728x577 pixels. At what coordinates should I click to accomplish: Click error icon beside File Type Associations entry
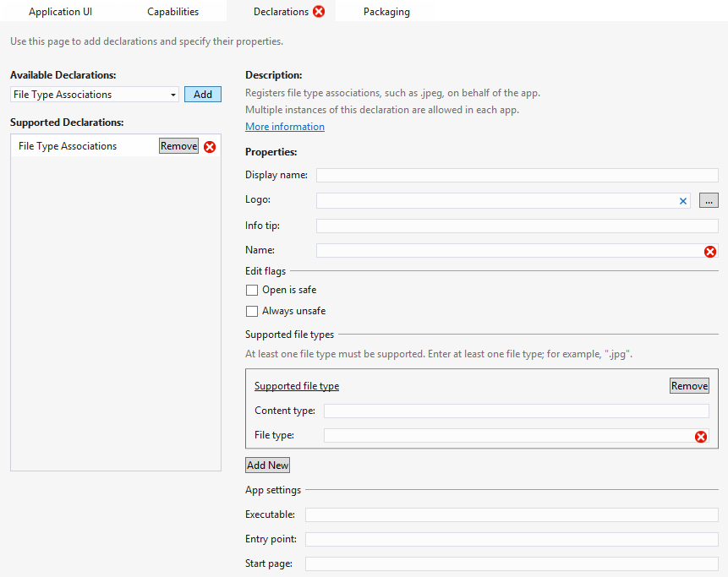[x=210, y=146]
